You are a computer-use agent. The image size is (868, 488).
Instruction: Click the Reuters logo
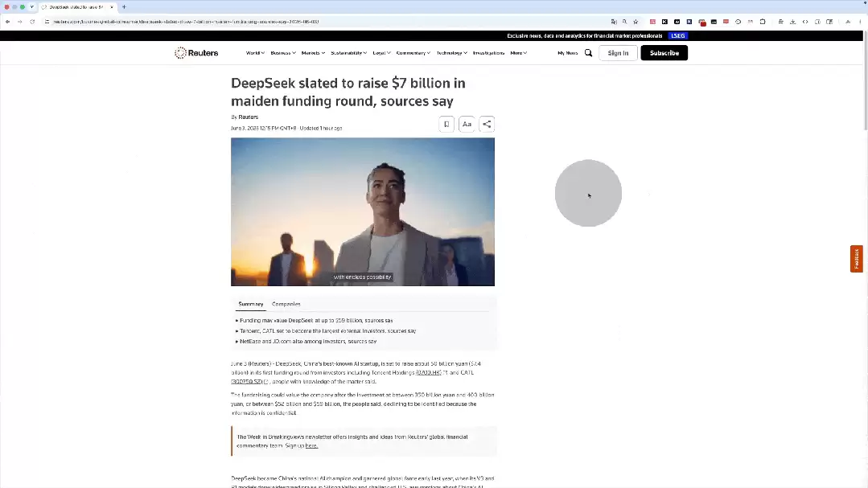tap(196, 53)
